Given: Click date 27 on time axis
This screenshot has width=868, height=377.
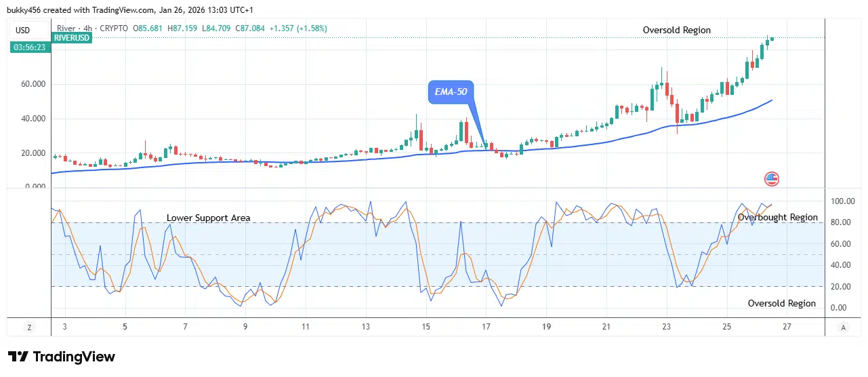Looking at the screenshot, I should click(x=786, y=327).
